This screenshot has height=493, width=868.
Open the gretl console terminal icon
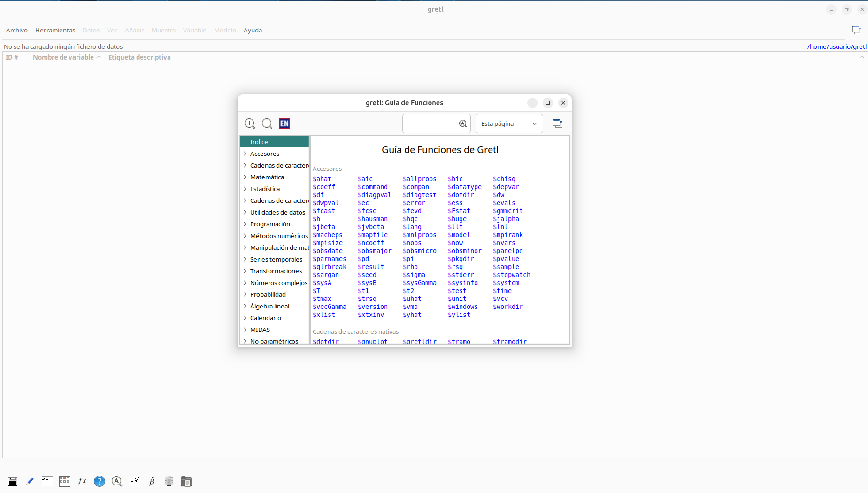coord(47,481)
